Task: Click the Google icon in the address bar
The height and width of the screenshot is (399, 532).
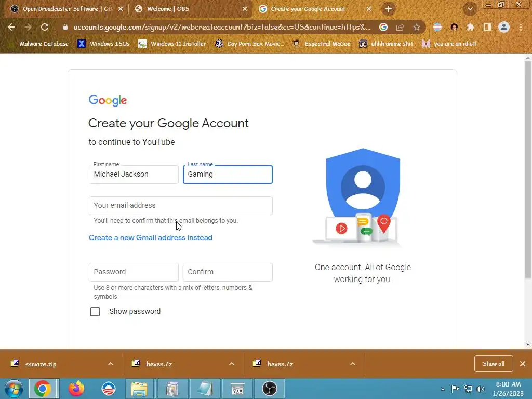Action: tap(383, 27)
